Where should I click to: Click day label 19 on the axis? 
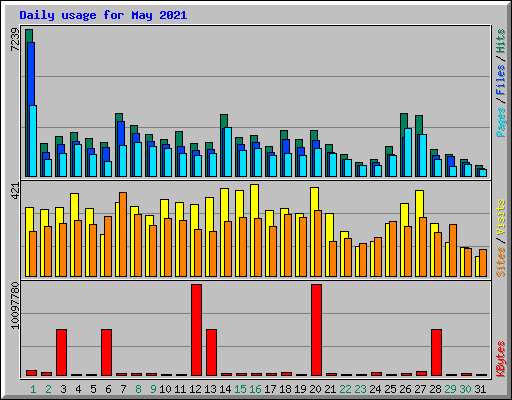tap(300, 389)
